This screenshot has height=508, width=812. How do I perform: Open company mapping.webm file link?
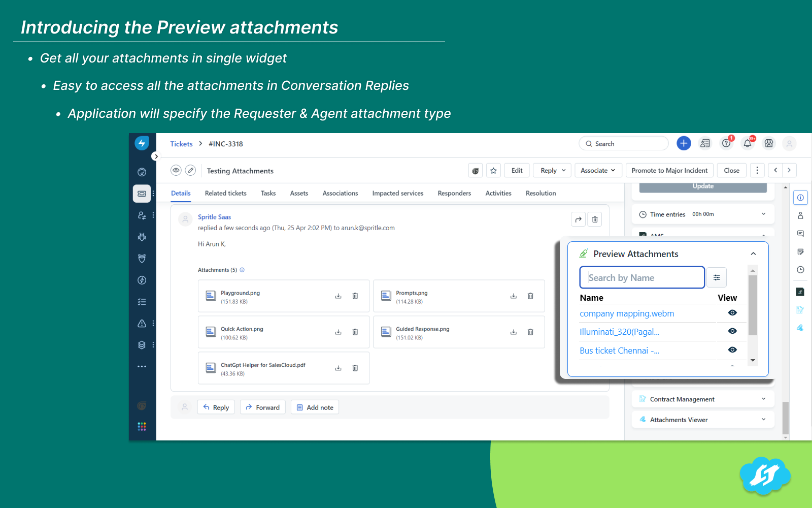(x=627, y=313)
